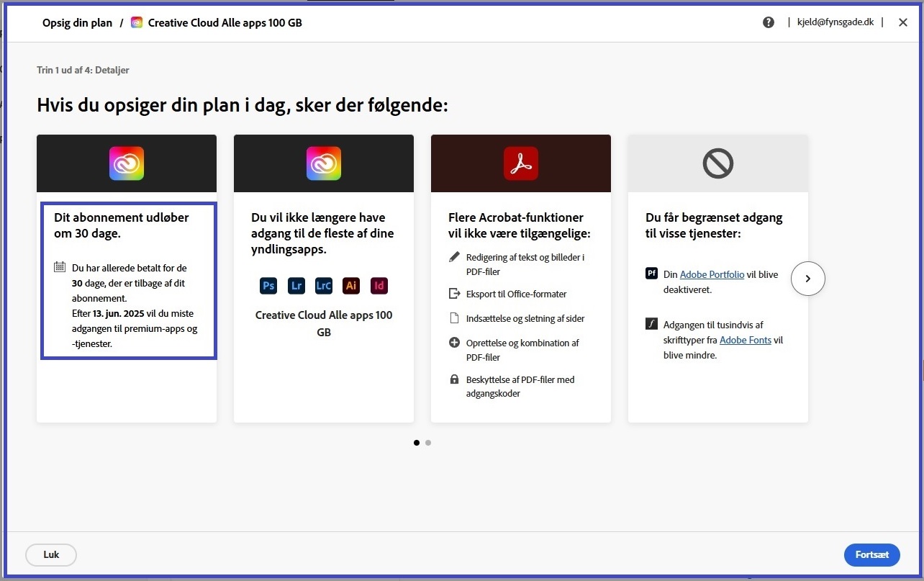Click the plus icon for creating PDFs

coord(454,343)
